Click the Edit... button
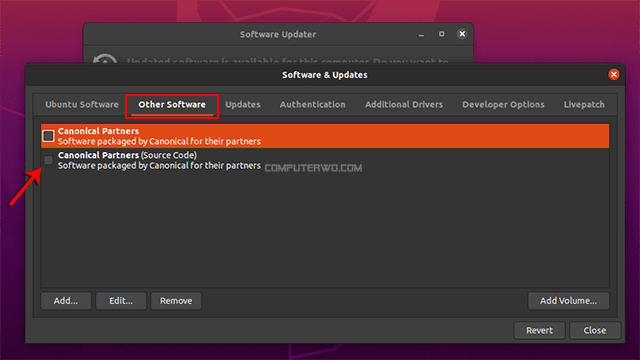This screenshot has height=360, width=640. point(121,301)
